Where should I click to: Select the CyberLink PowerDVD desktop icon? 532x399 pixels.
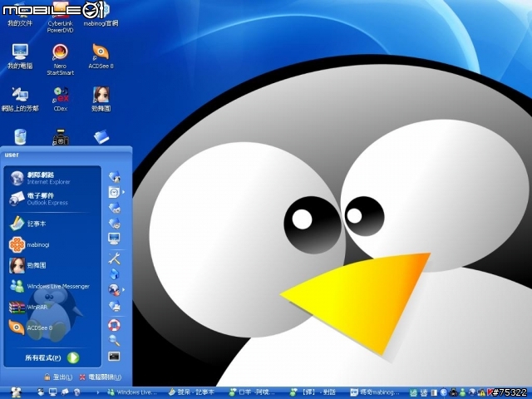click(60, 17)
